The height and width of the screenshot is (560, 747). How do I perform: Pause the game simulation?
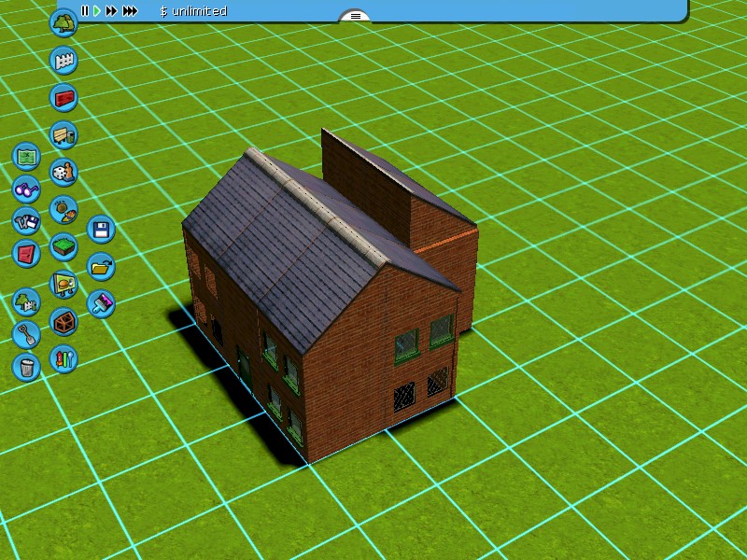point(84,11)
